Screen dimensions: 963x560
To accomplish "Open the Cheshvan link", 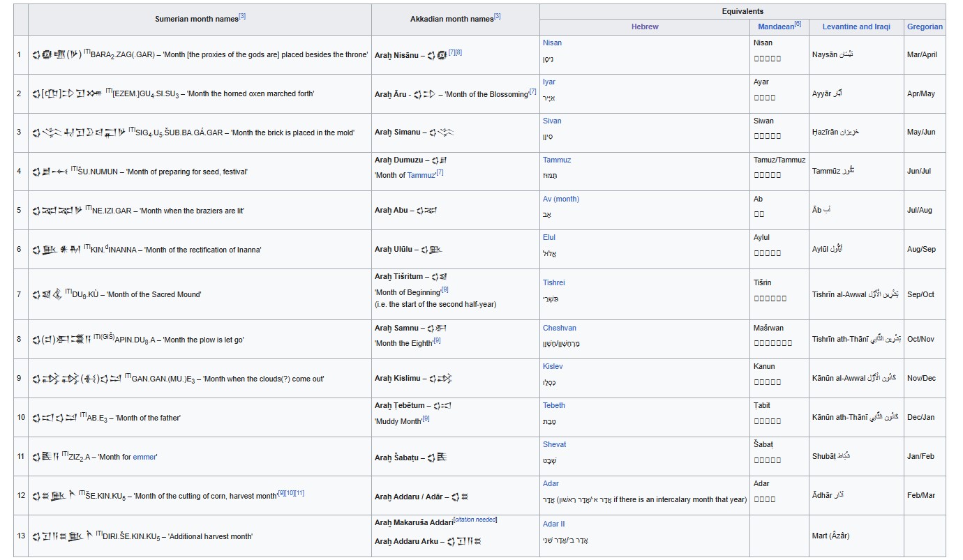I will coord(560,328).
